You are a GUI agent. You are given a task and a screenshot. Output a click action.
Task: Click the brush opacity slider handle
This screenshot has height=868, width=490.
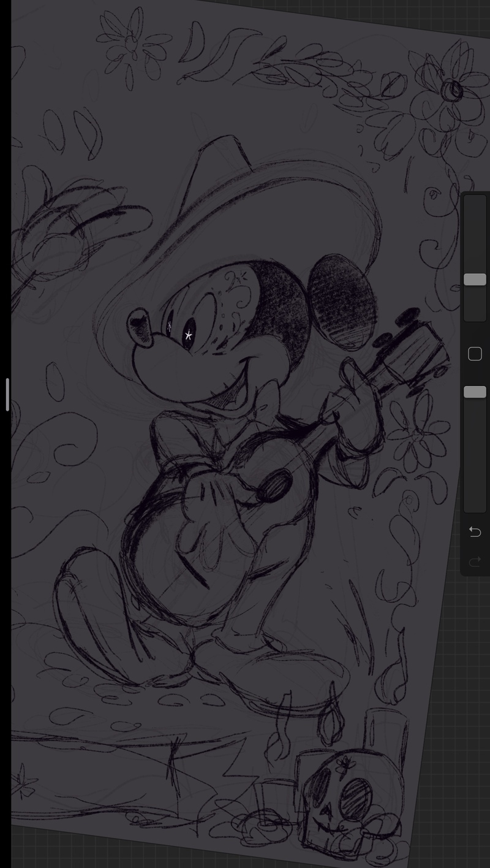pyautogui.click(x=475, y=392)
